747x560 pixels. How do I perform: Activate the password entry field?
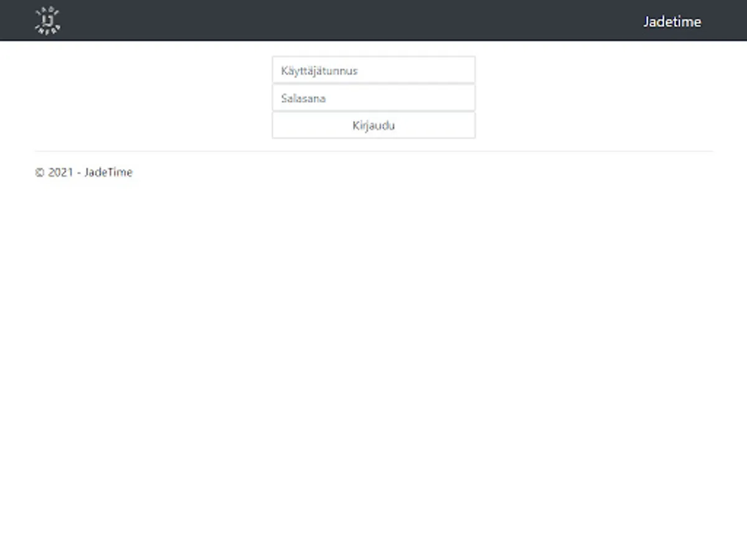coord(374,97)
